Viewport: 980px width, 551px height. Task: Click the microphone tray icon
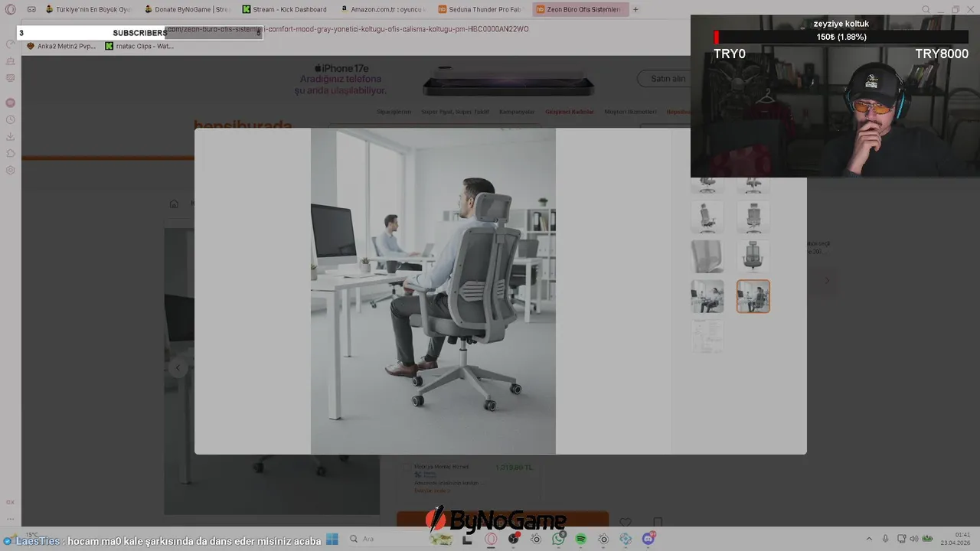885,539
